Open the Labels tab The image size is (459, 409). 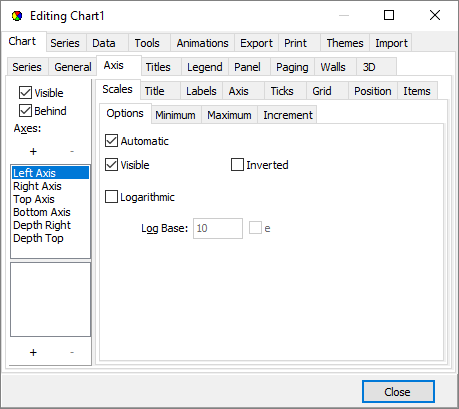point(201,91)
